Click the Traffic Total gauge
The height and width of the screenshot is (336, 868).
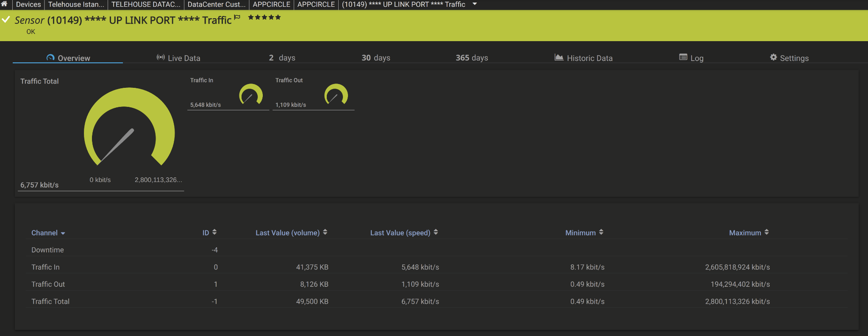(x=129, y=126)
